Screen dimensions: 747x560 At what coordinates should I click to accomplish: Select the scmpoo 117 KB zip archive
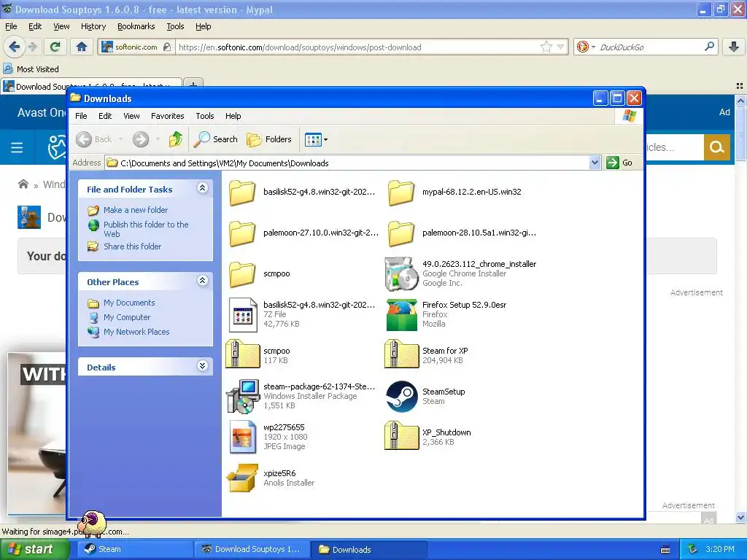pyautogui.click(x=242, y=355)
